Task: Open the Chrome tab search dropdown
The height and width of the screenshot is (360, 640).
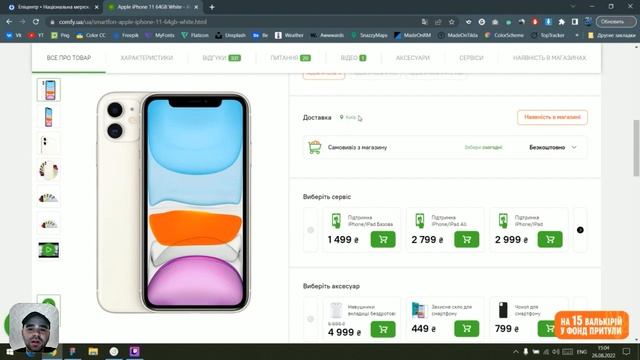Action: coord(573,7)
